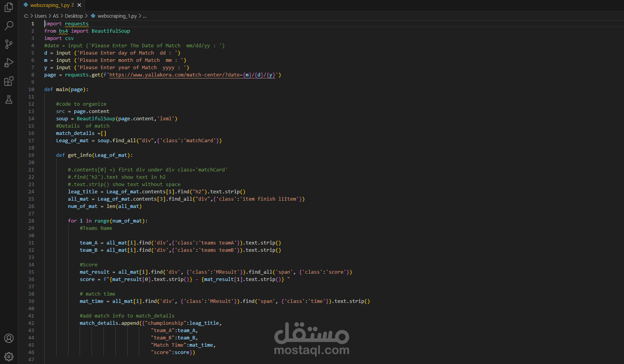Click the '"score":score})' dictionary entry
The height and width of the screenshot is (364, 624).
point(173,352)
